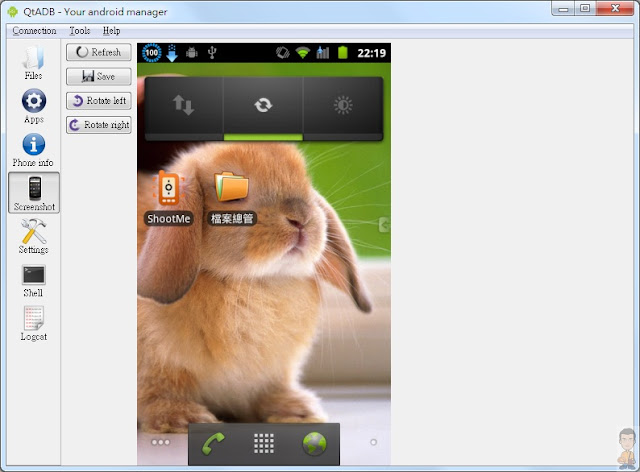The image size is (640, 472).
Task: Minimize the QtADB window
Action: click(564, 9)
